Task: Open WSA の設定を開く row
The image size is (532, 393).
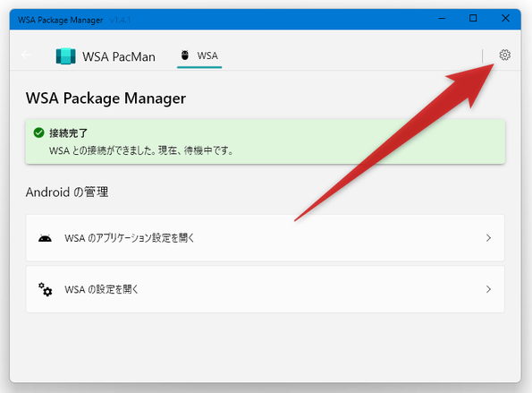Action: click(x=266, y=289)
